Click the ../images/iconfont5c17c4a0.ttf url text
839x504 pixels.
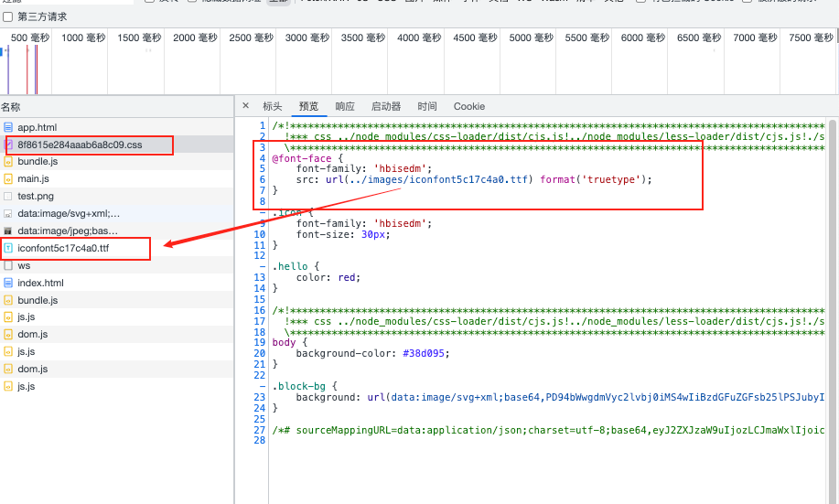click(437, 180)
